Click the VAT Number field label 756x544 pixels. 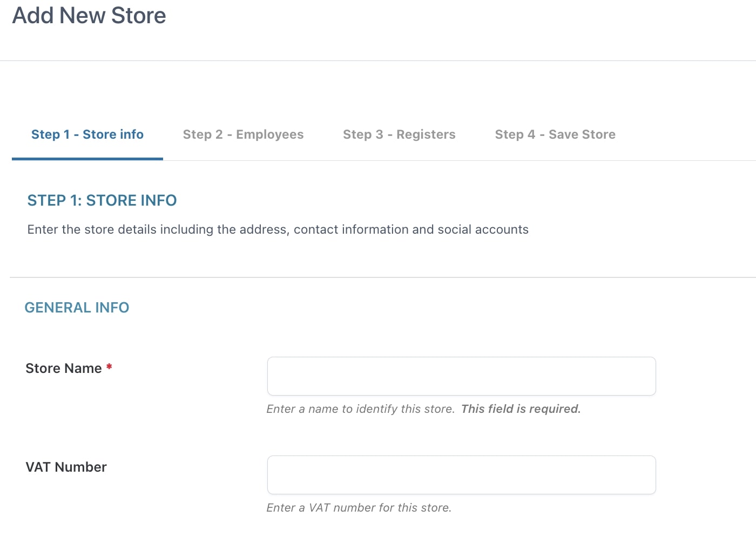pyautogui.click(x=66, y=467)
